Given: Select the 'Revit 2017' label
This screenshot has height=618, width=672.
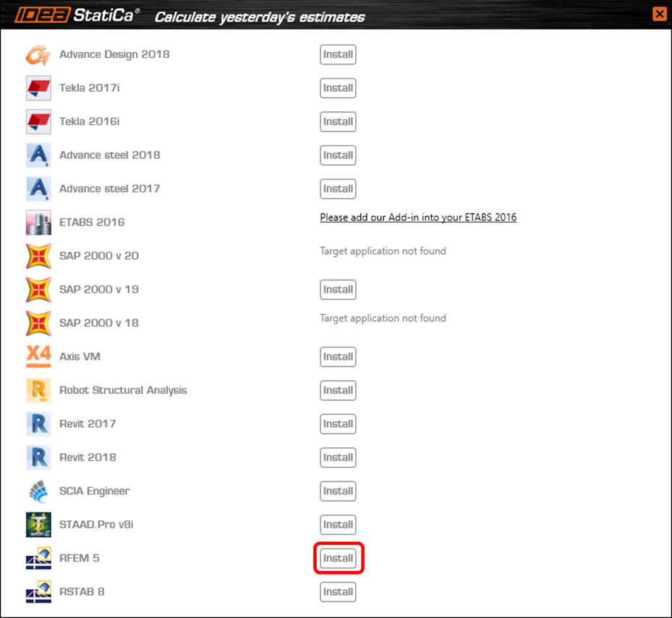Looking at the screenshot, I should tap(88, 424).
